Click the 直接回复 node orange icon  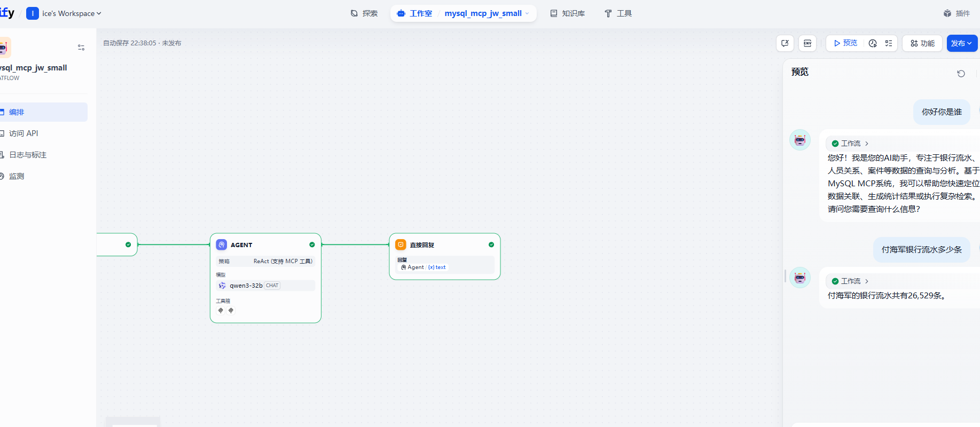(x=401, y=244)
